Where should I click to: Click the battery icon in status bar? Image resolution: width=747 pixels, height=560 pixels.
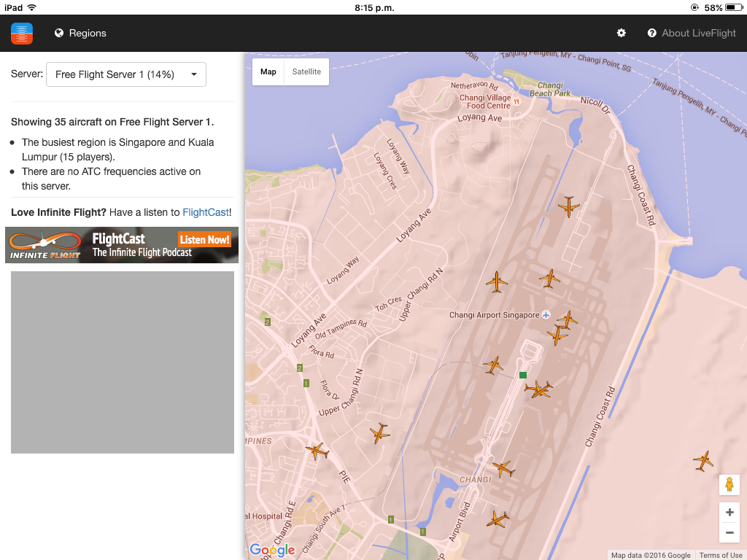tap(734, 7)
